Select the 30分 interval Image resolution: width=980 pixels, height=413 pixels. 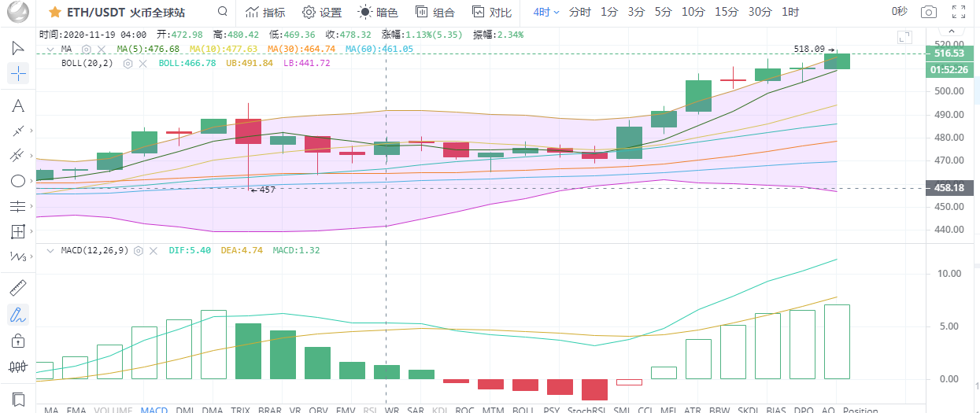tap(760, 12)
